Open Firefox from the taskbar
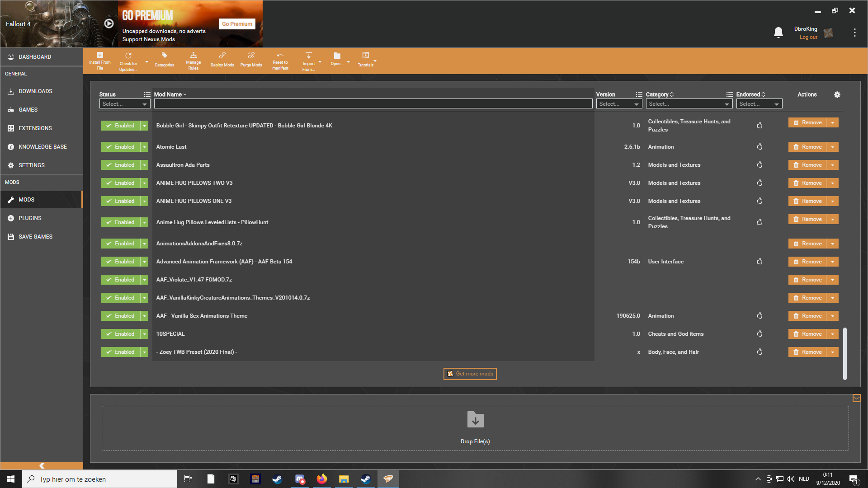The height and width of the screenshot is (488, 868). coord(321,479)
